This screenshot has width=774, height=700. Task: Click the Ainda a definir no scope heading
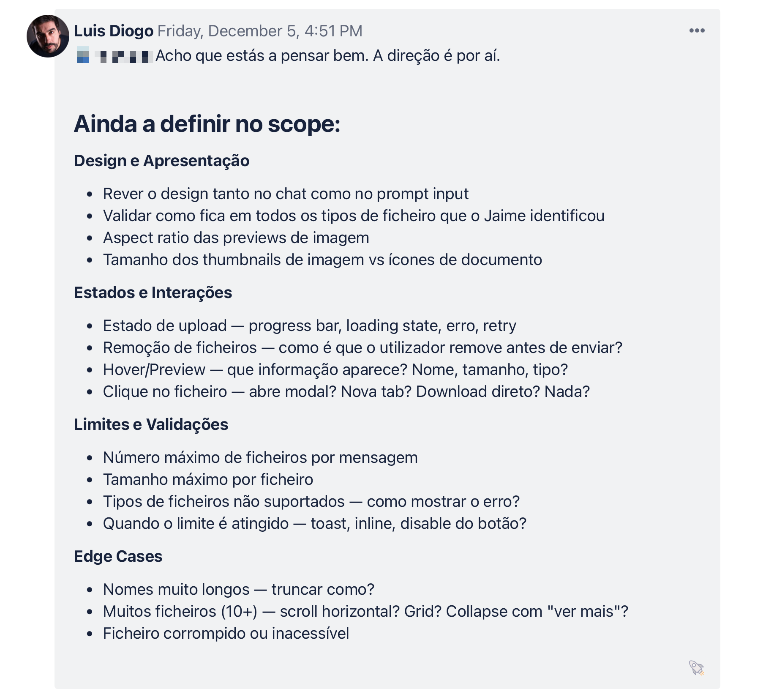pos(207,124)
